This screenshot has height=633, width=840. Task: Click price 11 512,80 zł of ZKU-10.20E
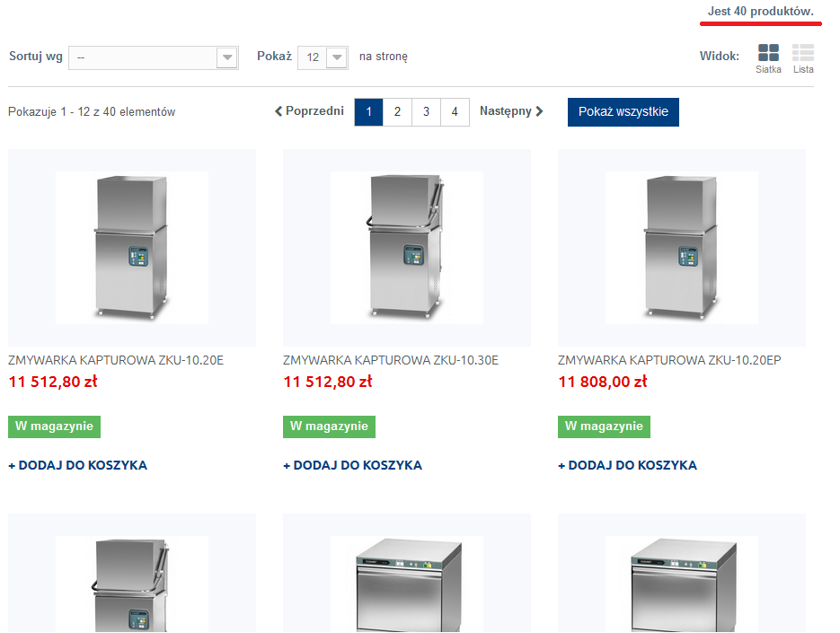pos(53,382)
